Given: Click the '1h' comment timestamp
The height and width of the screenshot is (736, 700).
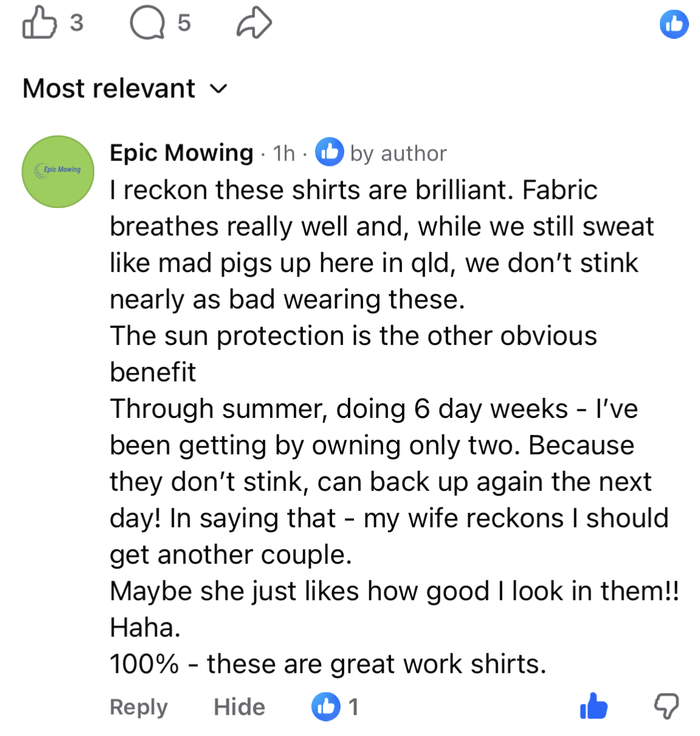Looking at the screenshot, I should click(x=283, y=153).
